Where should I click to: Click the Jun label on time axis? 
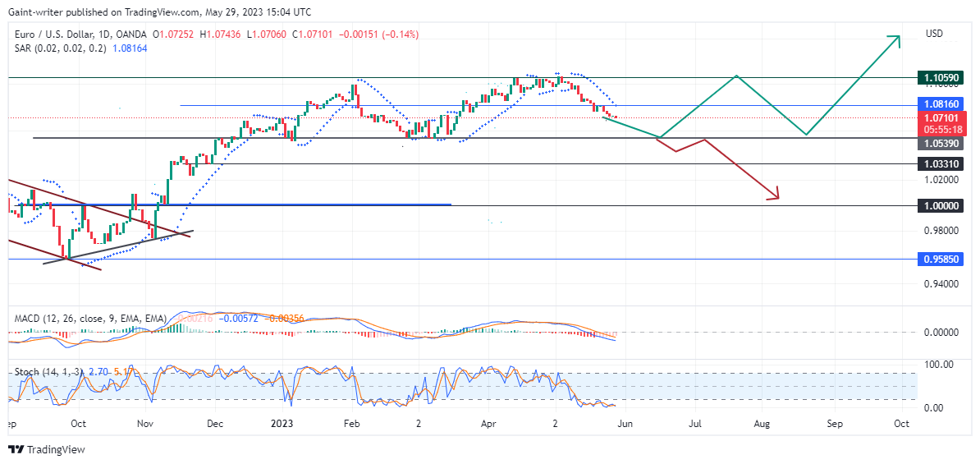[625, 424]
